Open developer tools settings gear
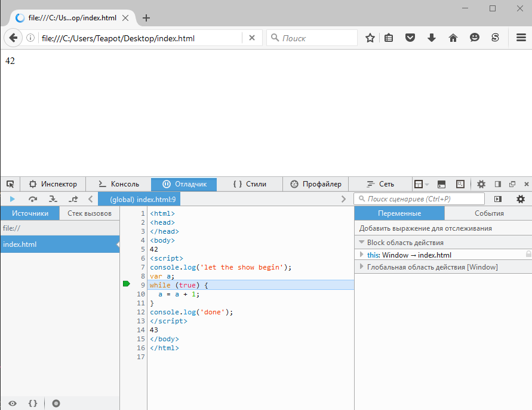 coord(481,184)
